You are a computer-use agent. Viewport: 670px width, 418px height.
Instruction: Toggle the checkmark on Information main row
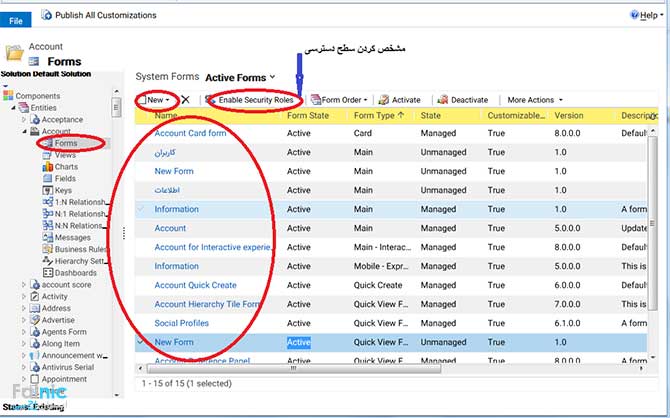141,209
